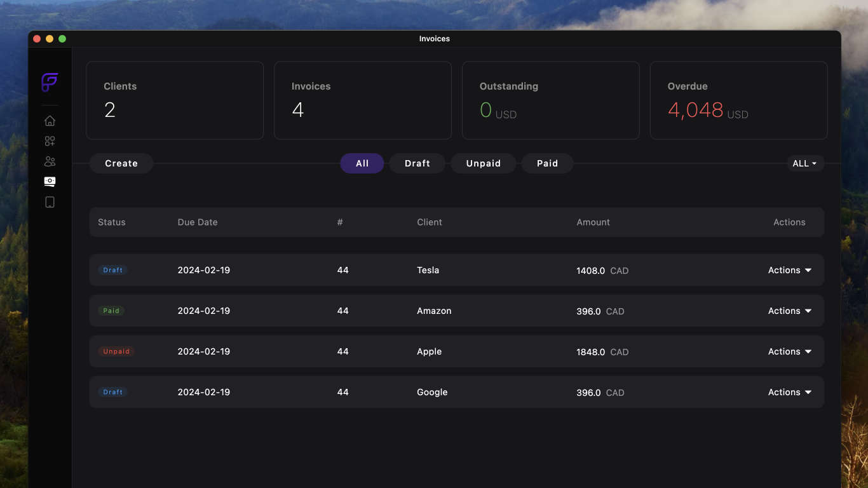Click the Overdue 4,048 USD card
The width and height of the screenshot is (868, 488).
pos(739,100)
